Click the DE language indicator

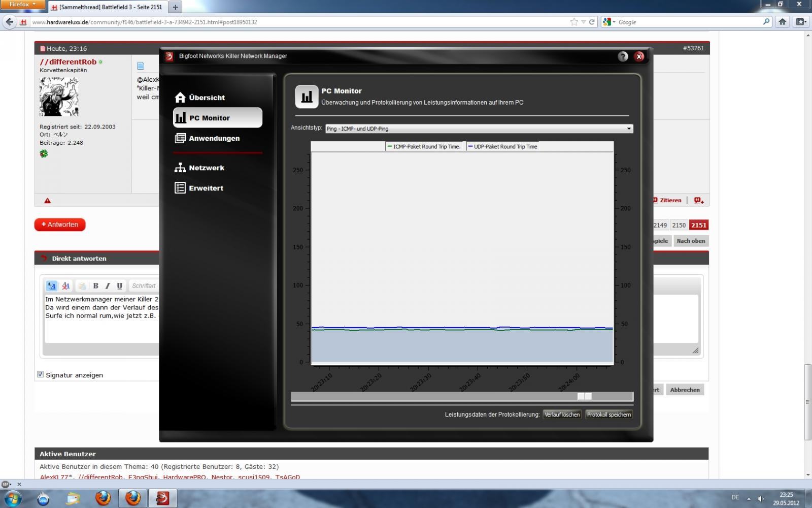[x=735, y=497]
